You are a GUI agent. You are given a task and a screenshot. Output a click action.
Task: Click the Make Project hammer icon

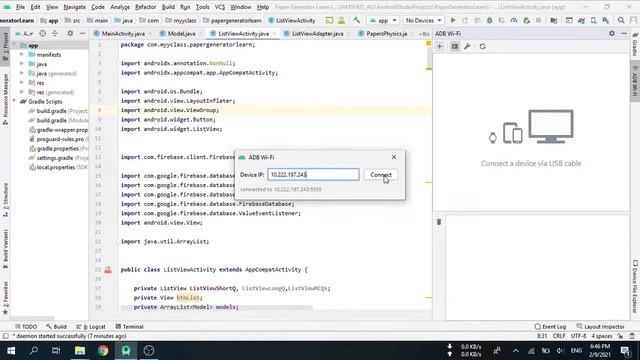point(357,20)
